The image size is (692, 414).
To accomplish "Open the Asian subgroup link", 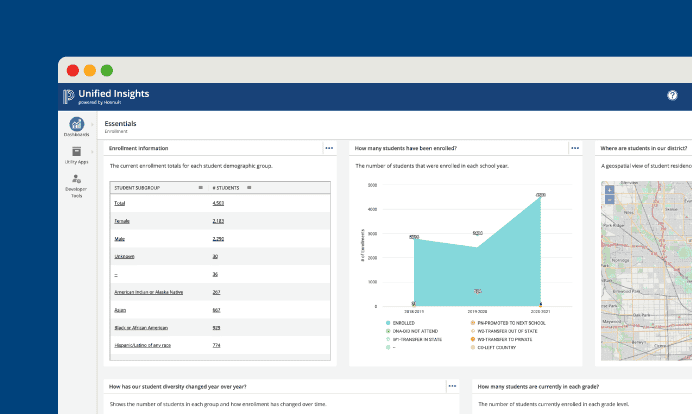I will point(120,310).
